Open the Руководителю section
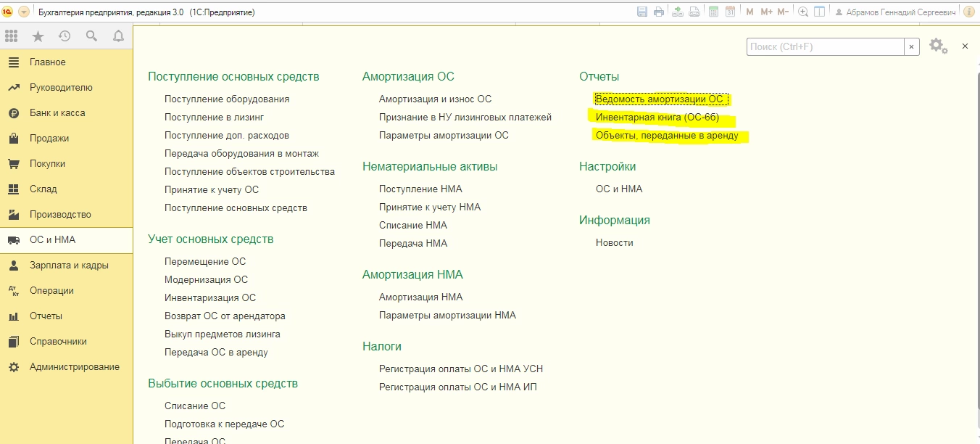Image resolution: width=980 pixels, height=444 pixels. click(67, 88)
